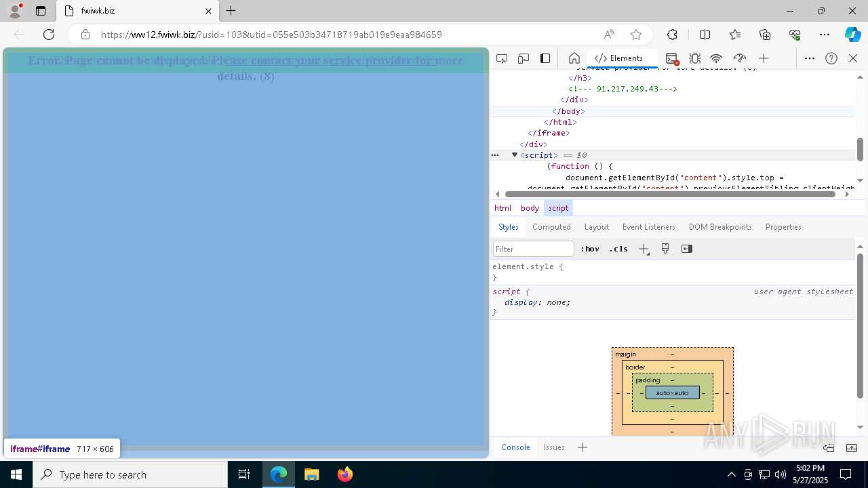
Task: Toggle device emulation mode
Action: pos(524,58)
